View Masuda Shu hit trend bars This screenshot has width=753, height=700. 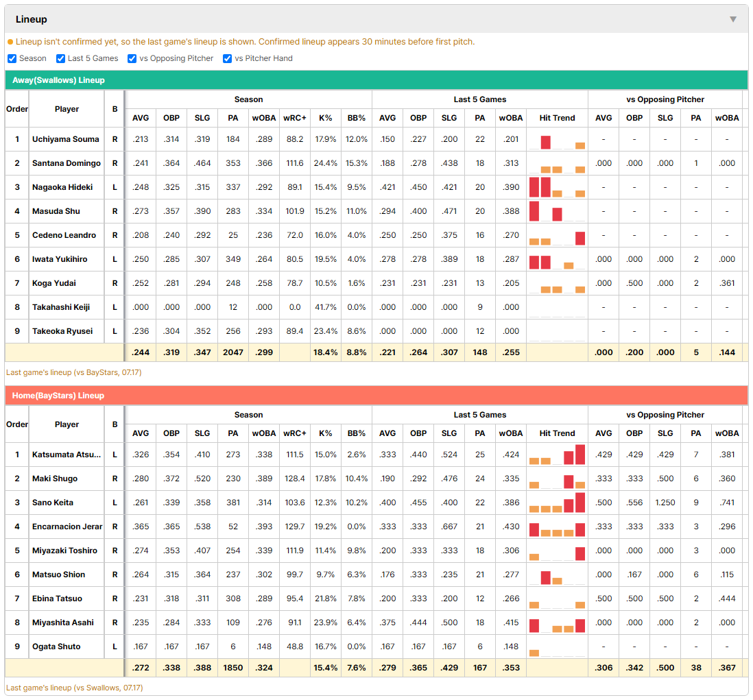pyautogui.click(x=557, y=211)
